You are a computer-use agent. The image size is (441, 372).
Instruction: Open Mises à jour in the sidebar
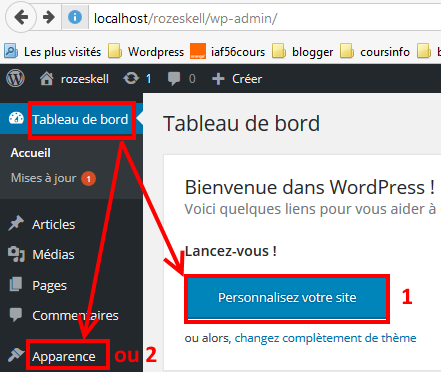click(44, 178)
